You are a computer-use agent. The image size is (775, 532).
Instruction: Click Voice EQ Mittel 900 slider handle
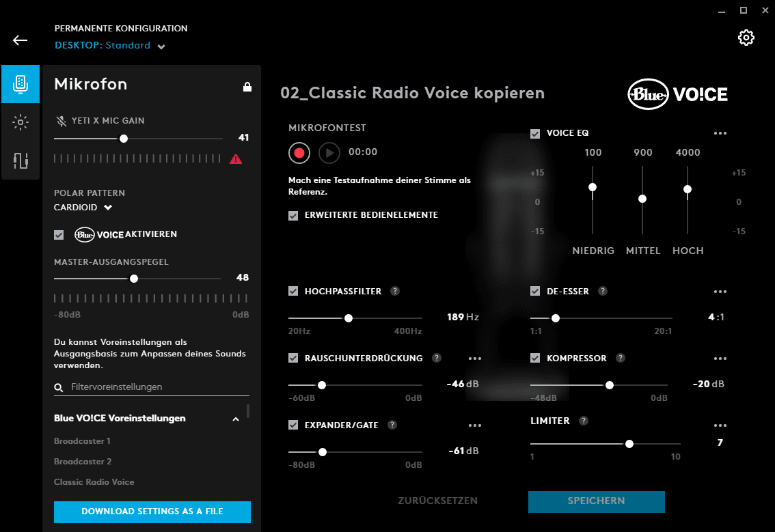[642, 199]
